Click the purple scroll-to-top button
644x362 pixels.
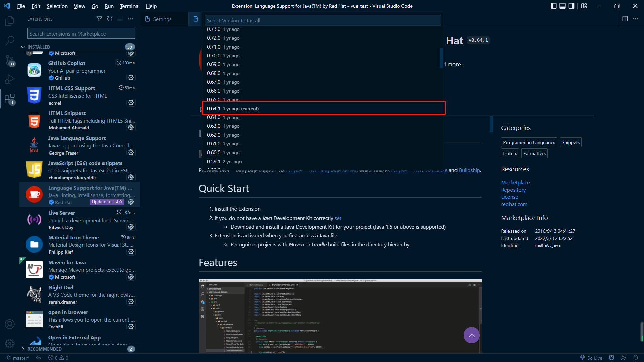coord(471,335)
